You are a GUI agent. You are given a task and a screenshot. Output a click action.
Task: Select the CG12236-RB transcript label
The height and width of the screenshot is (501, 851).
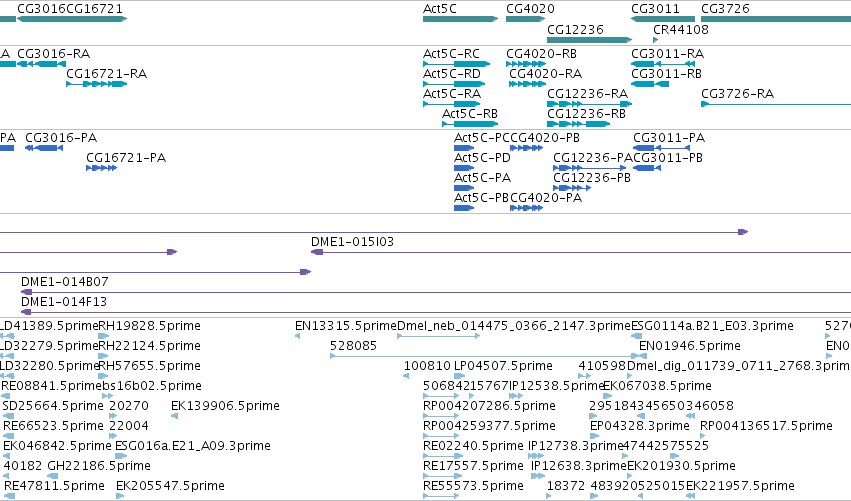coord(586,114)
